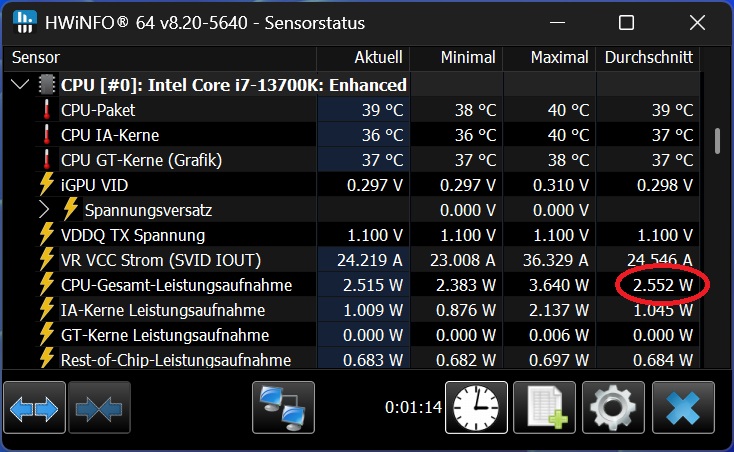Click the CPU chip icon in the header row

tap(47, 85)
